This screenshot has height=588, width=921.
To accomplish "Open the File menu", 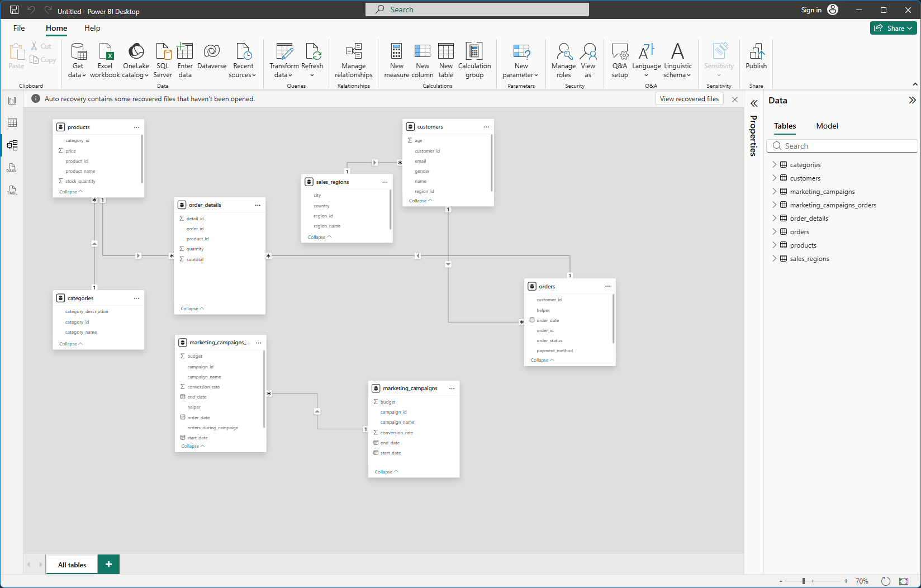I will click(x=19, y=28).
